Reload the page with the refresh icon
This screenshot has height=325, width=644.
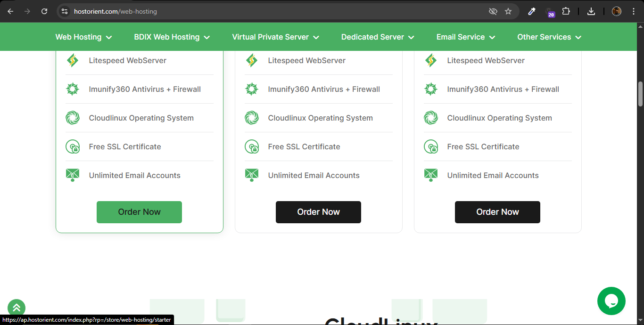pyautogui.click(x=44, y=11)
